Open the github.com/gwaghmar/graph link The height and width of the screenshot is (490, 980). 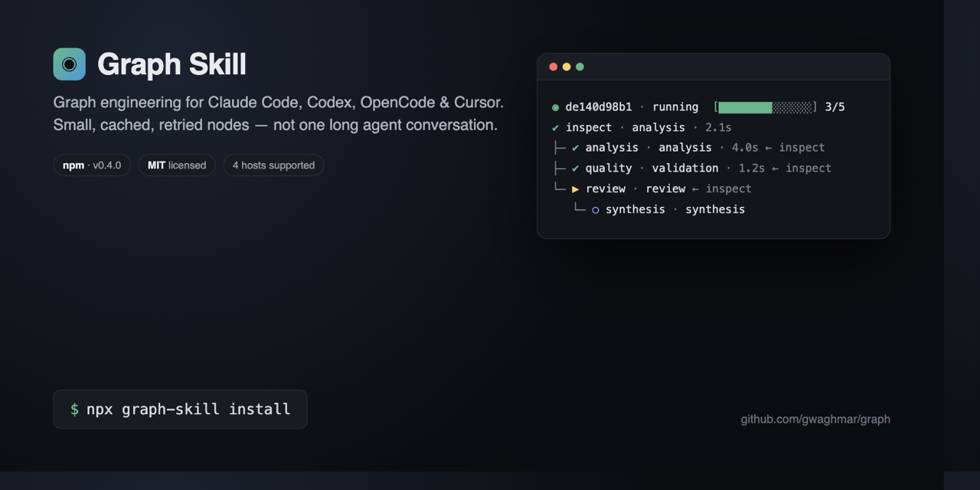(815, 419)
